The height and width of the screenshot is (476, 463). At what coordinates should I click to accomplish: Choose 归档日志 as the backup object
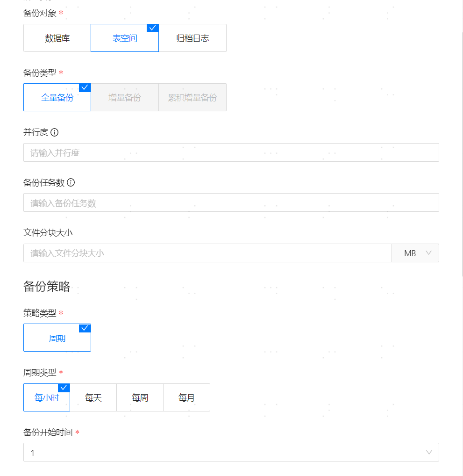[x=192, y=38]
